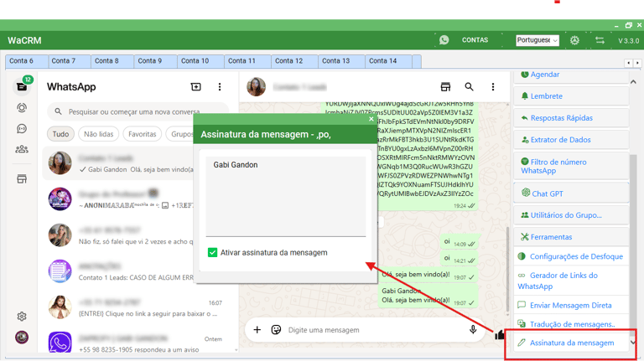Toggle Ativar assinatura da mensagem checkbox
Screen dimensions: 644x361
click(212, 252)
